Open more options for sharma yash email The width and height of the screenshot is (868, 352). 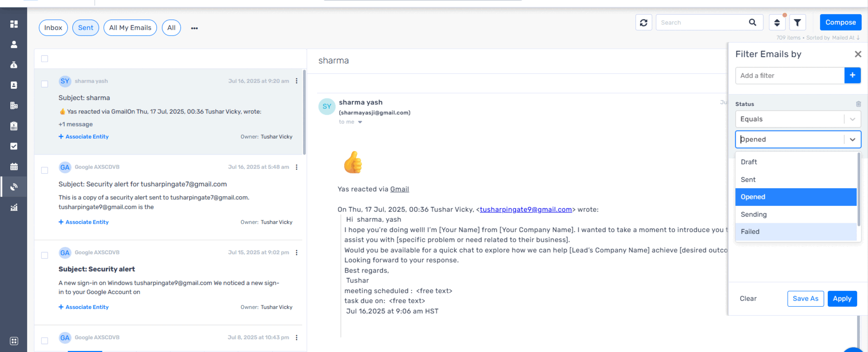(297, 81)
